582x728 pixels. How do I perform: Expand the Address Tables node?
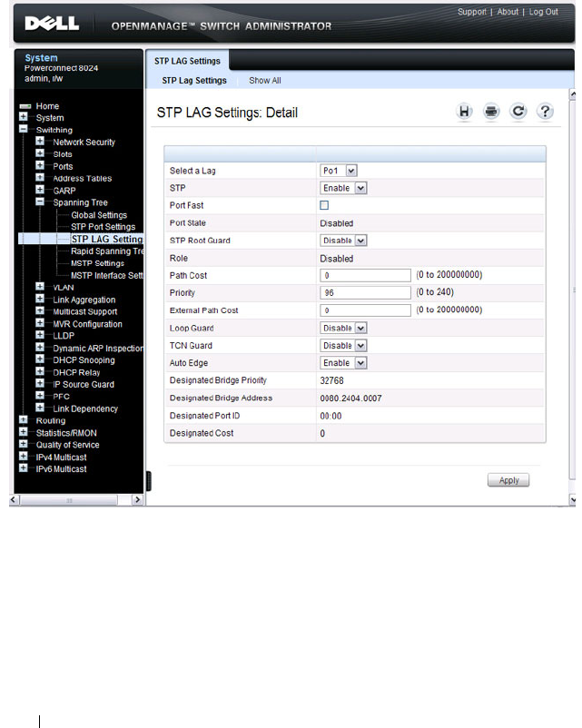coord(40,177)
